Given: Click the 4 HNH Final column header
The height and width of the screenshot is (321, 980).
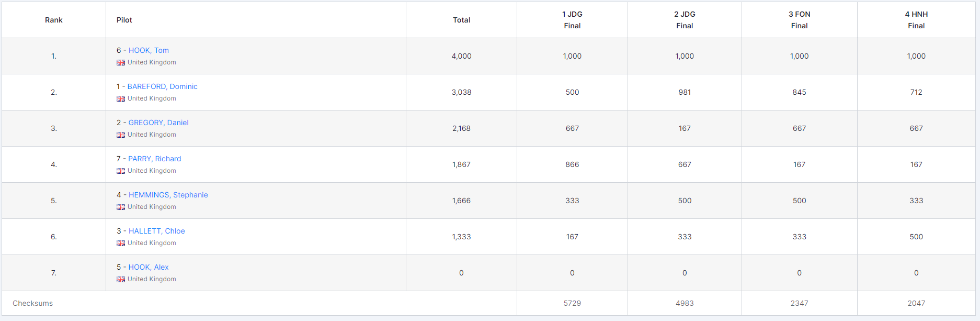Looking at the screenshot, I should 916,20.
